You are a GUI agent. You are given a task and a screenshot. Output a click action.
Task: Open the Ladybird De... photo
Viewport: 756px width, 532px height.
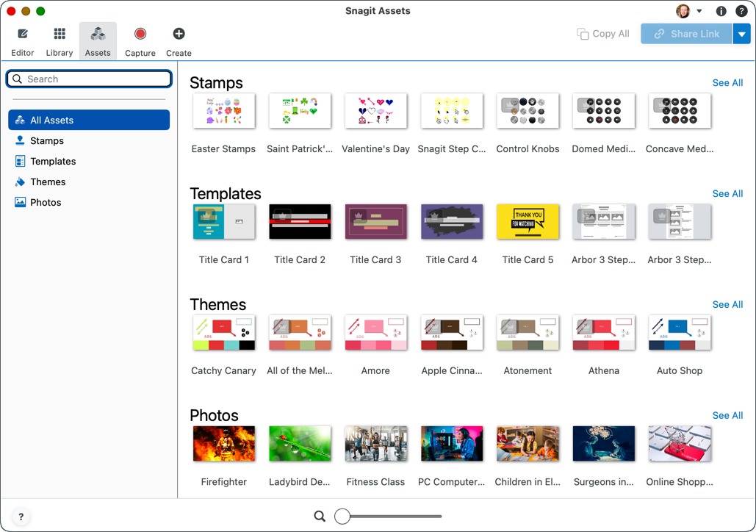pos(300,444)
